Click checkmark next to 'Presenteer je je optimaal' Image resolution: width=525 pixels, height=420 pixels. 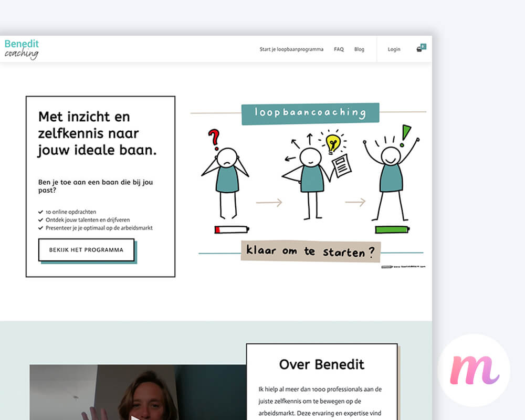click(x=40, y=228)
